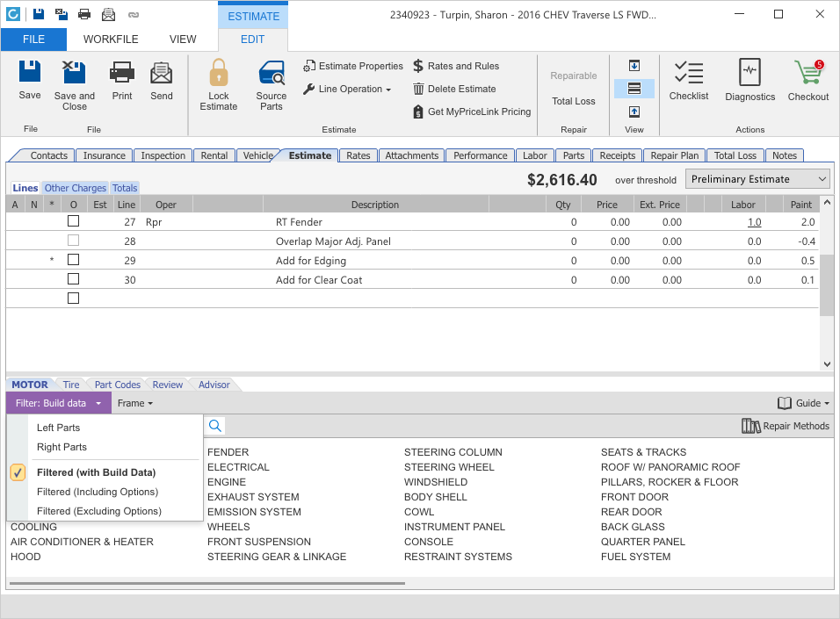The height and width of the screenshot is (619, 840).
Task: Open the Guide dropdown menu
Action: click(803, 403)
